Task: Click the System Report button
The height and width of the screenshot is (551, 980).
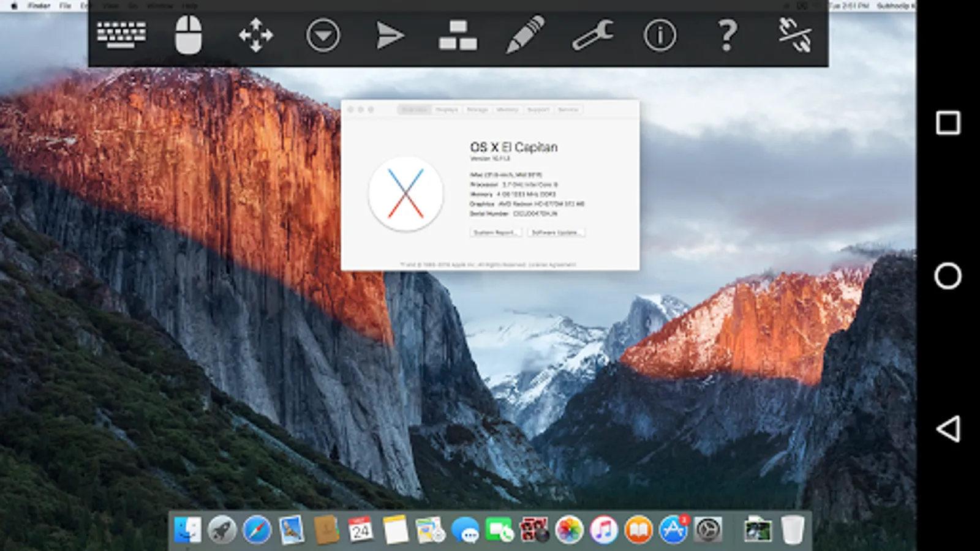Action: coord(496,233)
